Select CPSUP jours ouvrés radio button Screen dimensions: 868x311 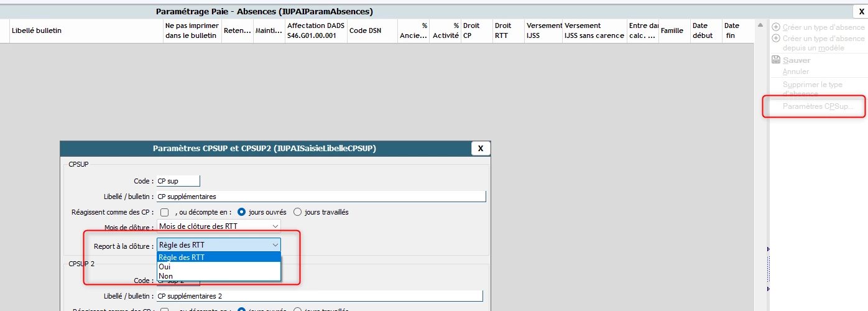tap(242, 212)
